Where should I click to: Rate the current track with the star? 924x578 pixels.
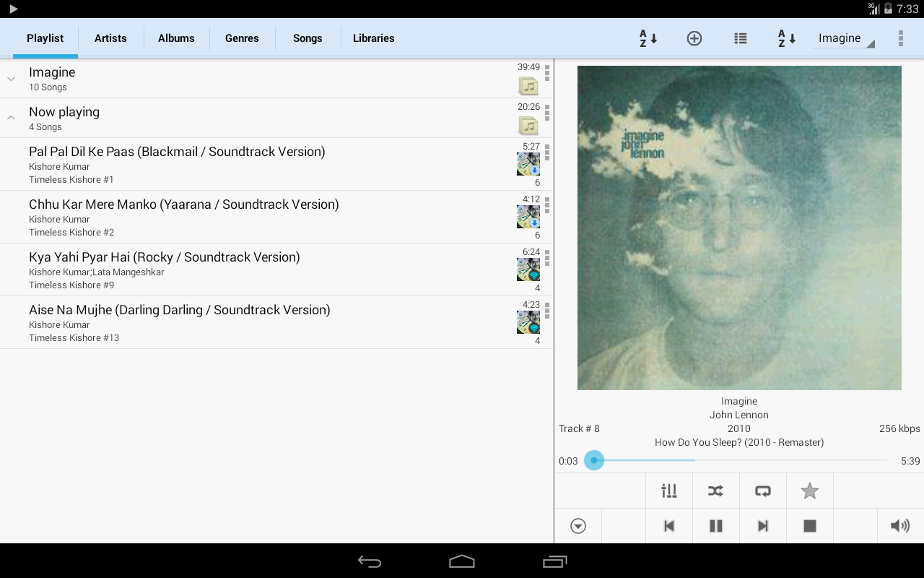tap(810, 491)
